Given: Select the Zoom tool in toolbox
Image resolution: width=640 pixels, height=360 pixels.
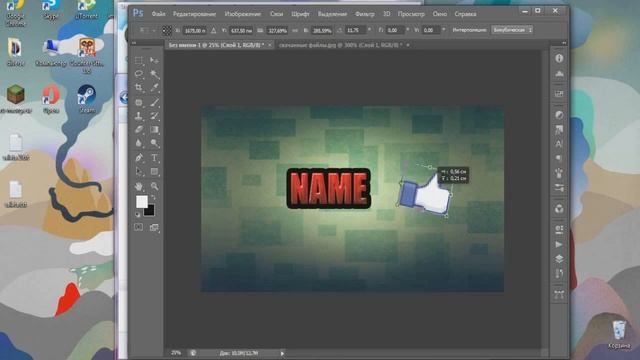Looking at the screenshot, I should point(154,186).
